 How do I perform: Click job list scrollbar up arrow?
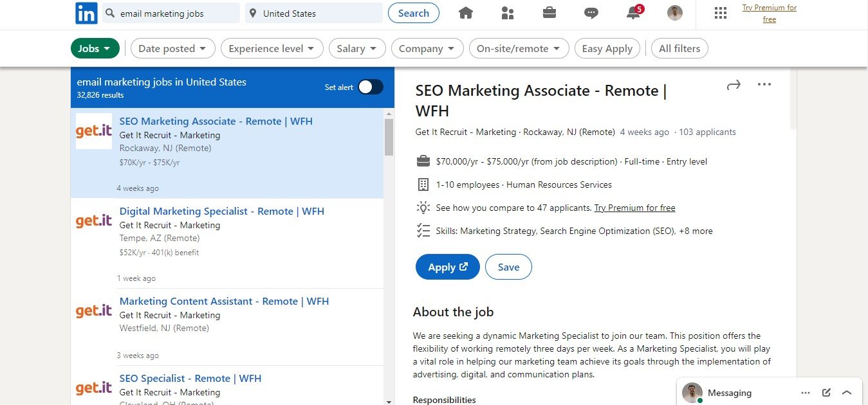click(x=389, y=114)
